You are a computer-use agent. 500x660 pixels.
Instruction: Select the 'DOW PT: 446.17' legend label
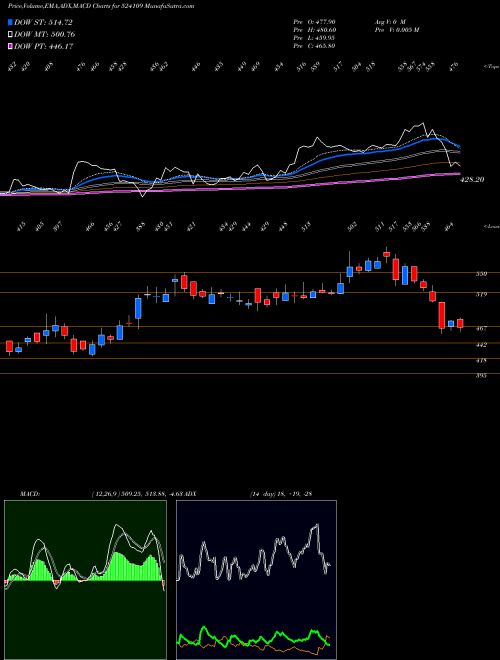click(44, 46)
